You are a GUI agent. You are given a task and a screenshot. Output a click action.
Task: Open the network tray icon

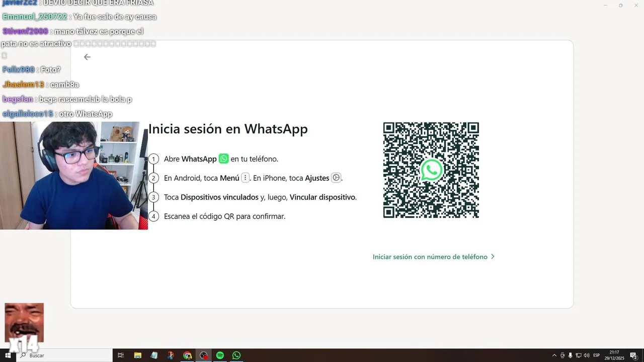point(578,355)
